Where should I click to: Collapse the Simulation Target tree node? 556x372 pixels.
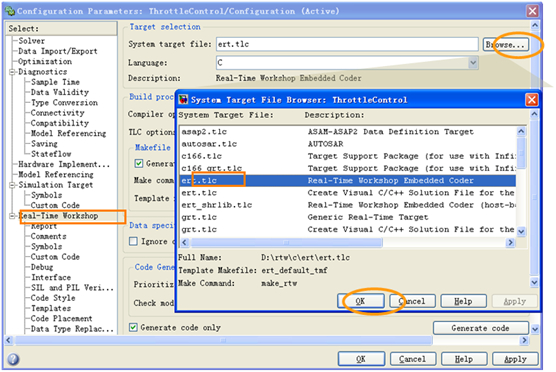point(12,185)
